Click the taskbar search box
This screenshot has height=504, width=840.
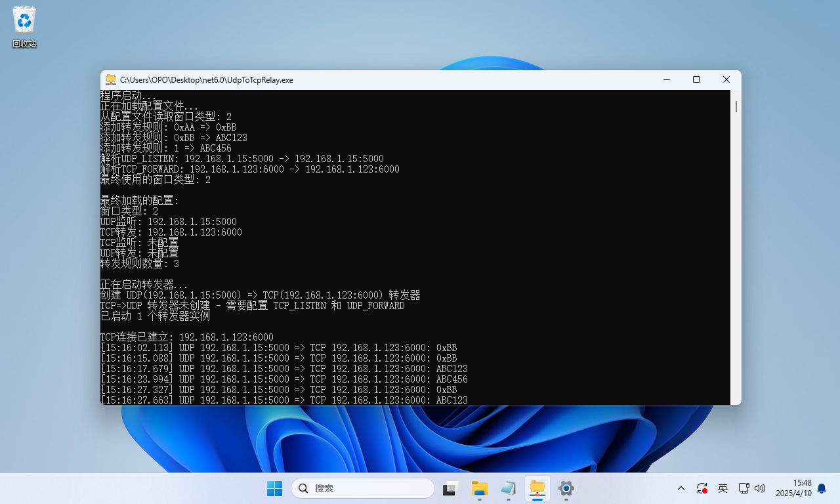coord(363,488)
